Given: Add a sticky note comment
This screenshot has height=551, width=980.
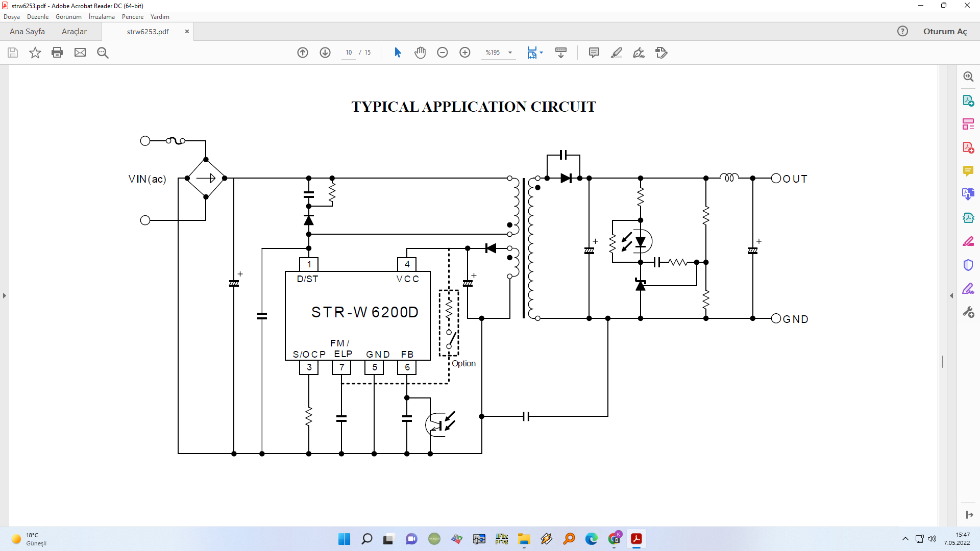Looking at the screenshot, I should 594,53.
